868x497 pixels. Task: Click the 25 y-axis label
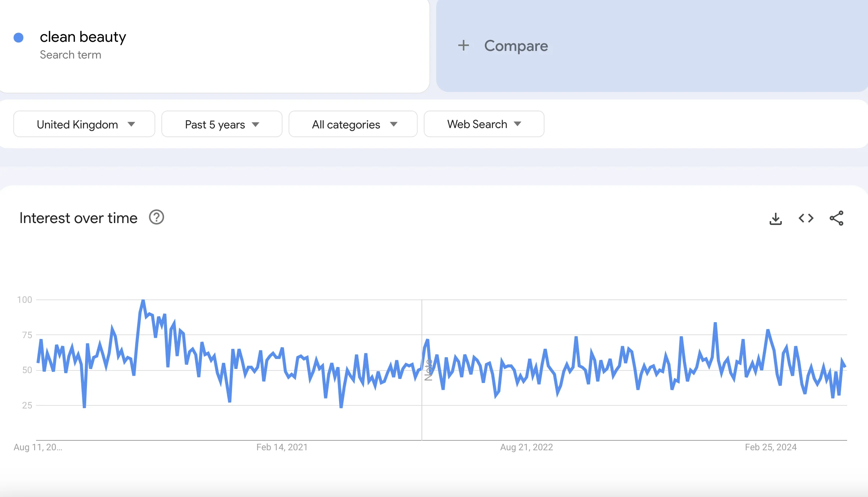tap(27, 405)
